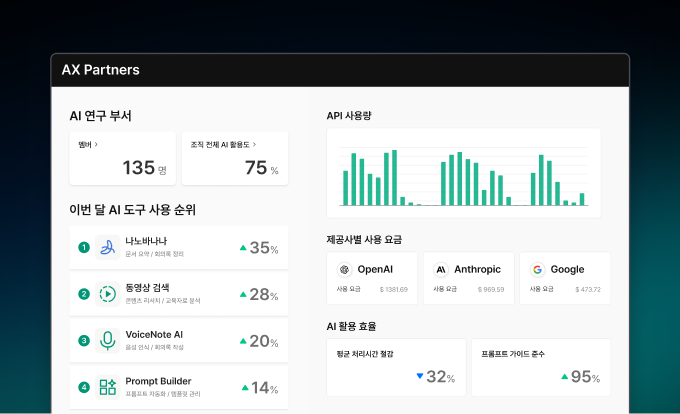Click the green up arrow beside 95%
Viewport: 680px width, 414px height.
pyautogui.click(x=564, y=376)
